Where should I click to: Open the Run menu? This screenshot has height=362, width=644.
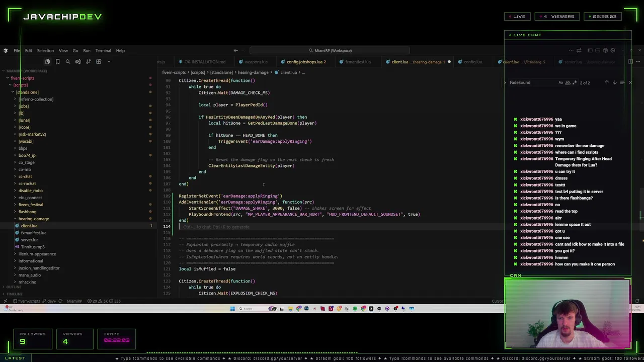click(87, 50)
